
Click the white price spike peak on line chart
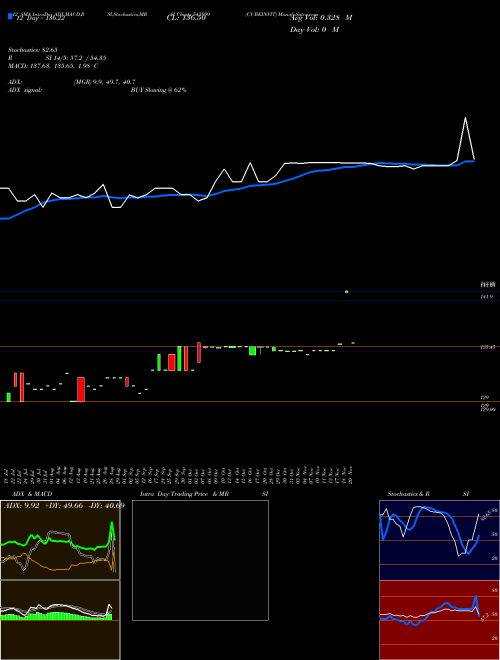465,118
